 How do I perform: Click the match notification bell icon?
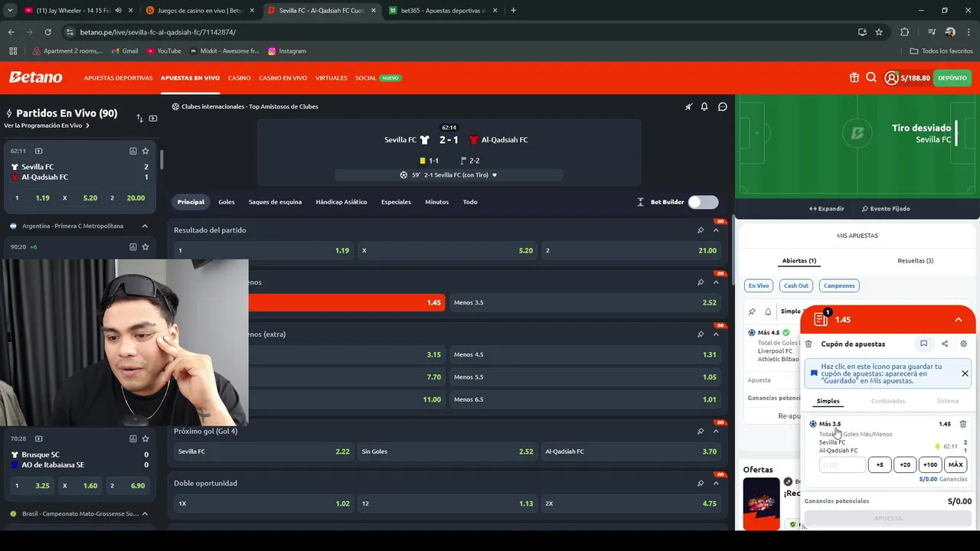(x=704, y=106)
